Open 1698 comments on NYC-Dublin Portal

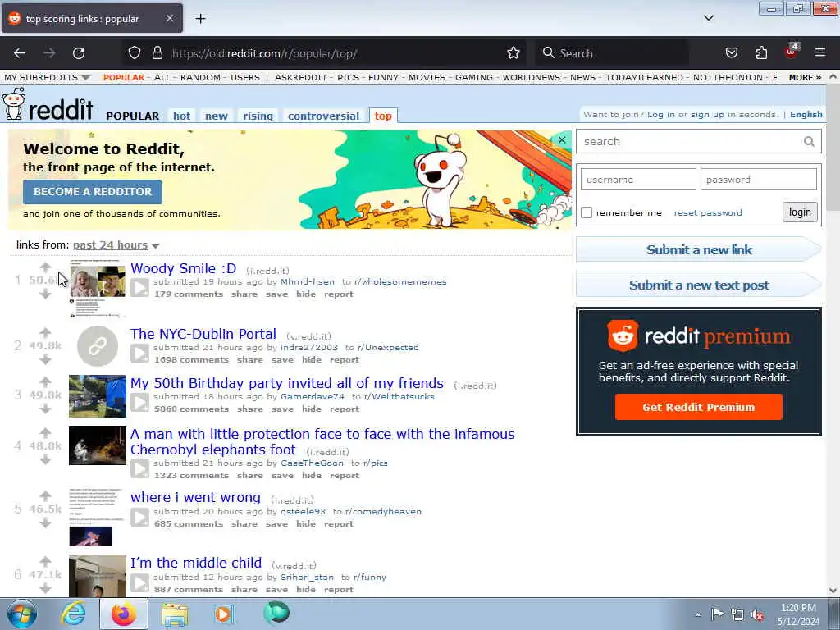[192, 360]
